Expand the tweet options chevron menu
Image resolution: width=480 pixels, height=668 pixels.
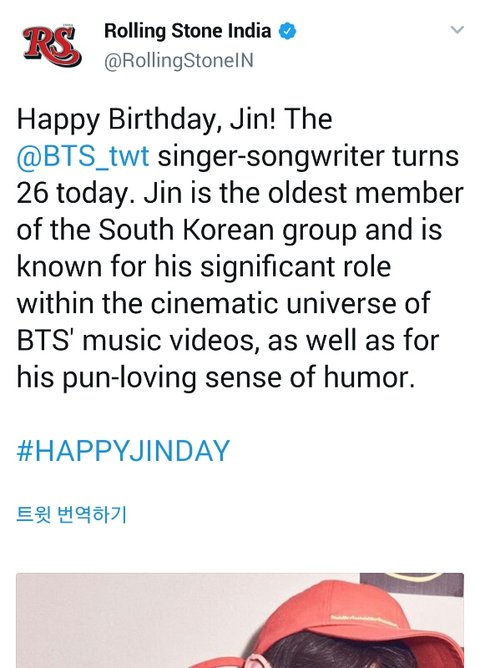click(457, 30)
